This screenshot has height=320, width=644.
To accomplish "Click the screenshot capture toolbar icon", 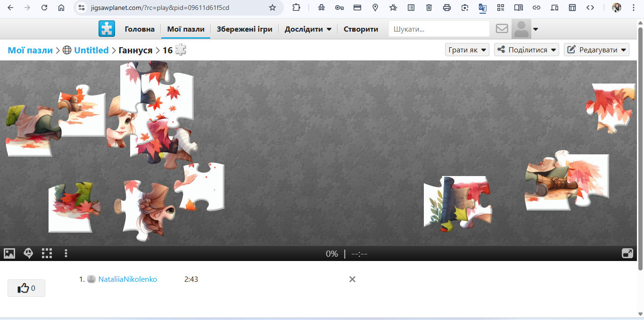I will 465,8.
